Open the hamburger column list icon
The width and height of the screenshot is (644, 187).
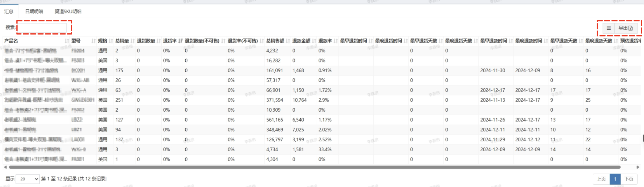608,28
